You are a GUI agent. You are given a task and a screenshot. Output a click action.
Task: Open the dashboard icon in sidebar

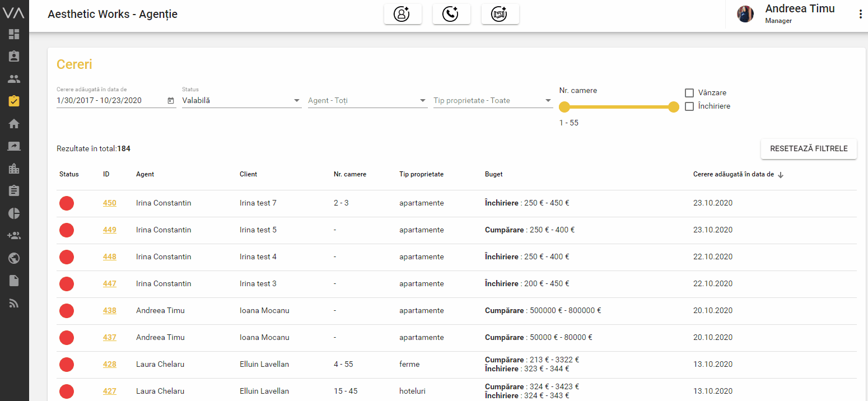(14, 34)
